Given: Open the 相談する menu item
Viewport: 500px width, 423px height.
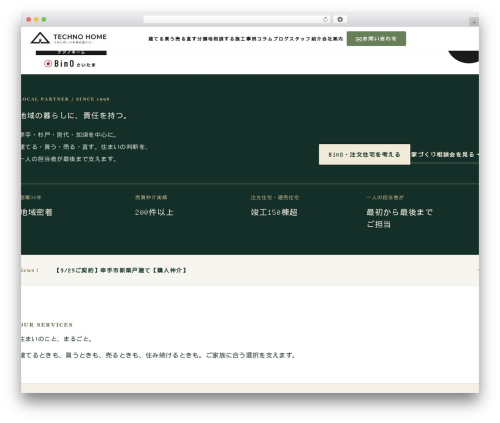Looking at the screenshot, I should (x=223, y=39).
